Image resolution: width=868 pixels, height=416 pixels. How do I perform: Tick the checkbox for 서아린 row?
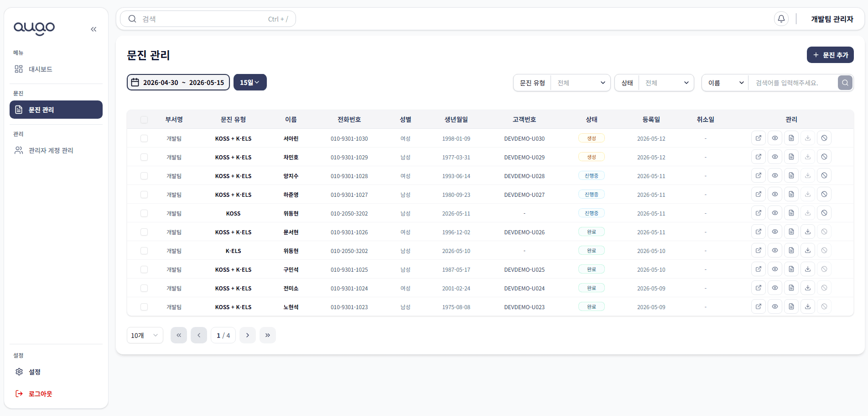coord(144,138)
